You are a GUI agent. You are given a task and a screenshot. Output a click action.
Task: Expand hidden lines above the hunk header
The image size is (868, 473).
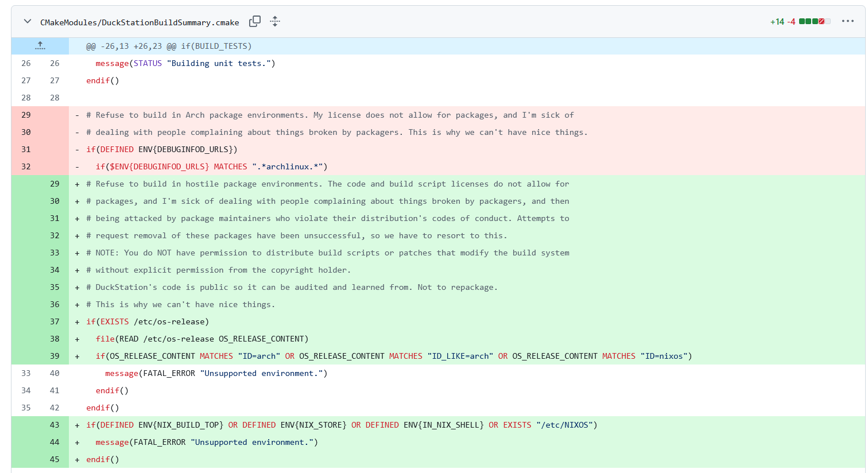[40, 46]
